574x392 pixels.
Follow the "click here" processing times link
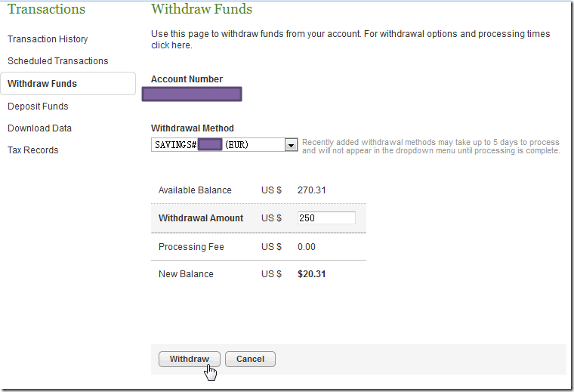(x=171, y=45)
